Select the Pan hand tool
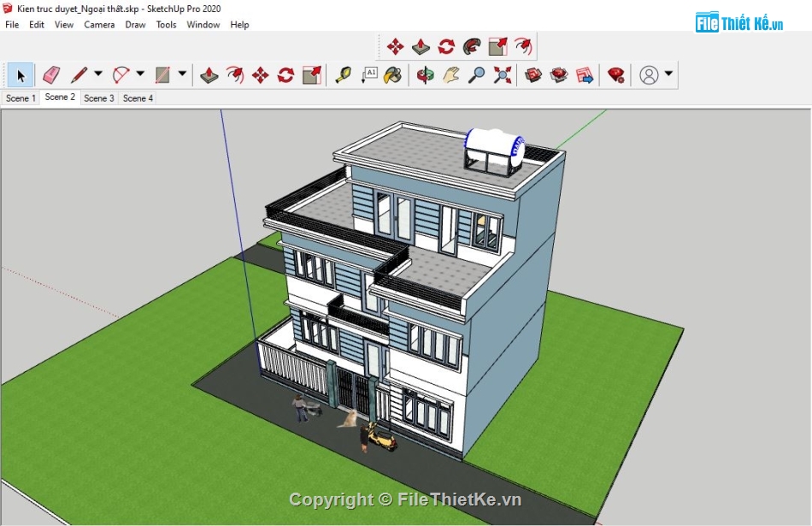812x526 pixels. coord(451,75)
